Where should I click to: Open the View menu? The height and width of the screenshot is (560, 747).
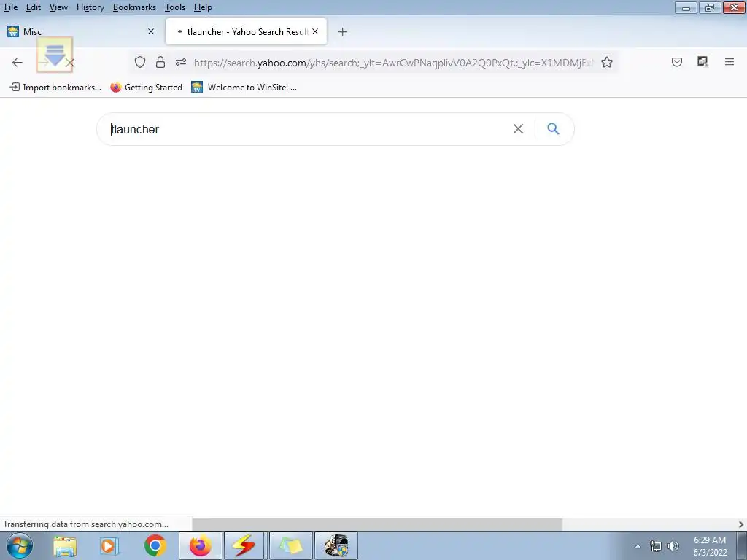click(x=58, y=7)
